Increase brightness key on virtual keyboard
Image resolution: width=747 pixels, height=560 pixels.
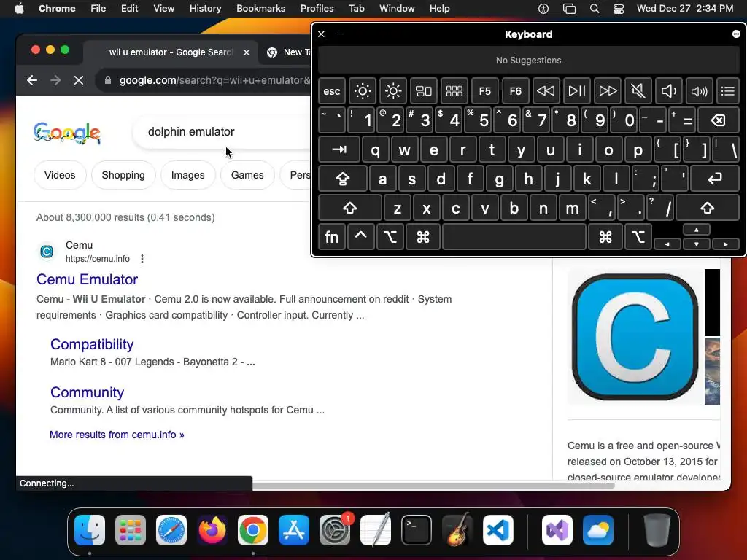(x=393, y=91)
